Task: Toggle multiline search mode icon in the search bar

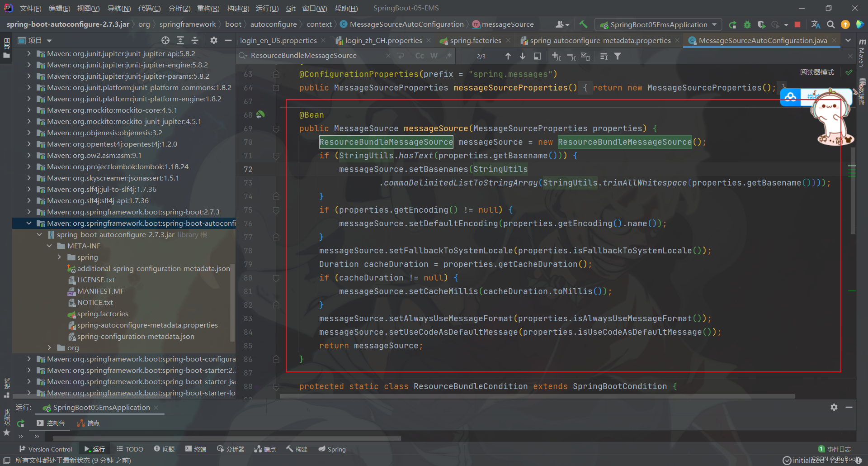Action: (x=401, y=56)
